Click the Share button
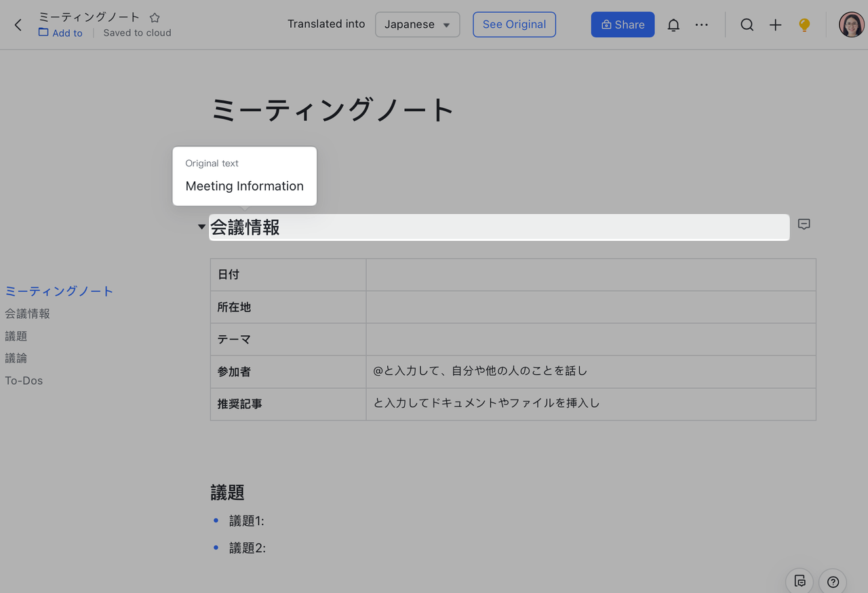Image resolution: width=868 pixels, height=593 pixels. click(623, 24)
